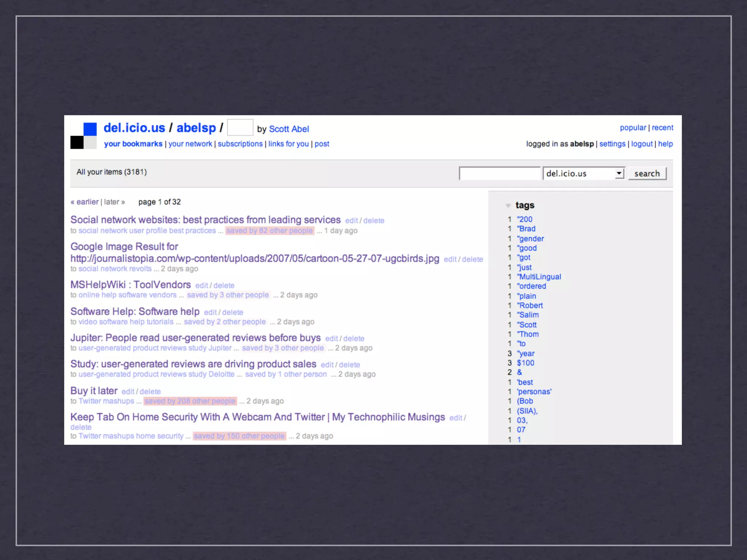
Task: Click the tag filter box after abelsp
Action: [240, 128]
